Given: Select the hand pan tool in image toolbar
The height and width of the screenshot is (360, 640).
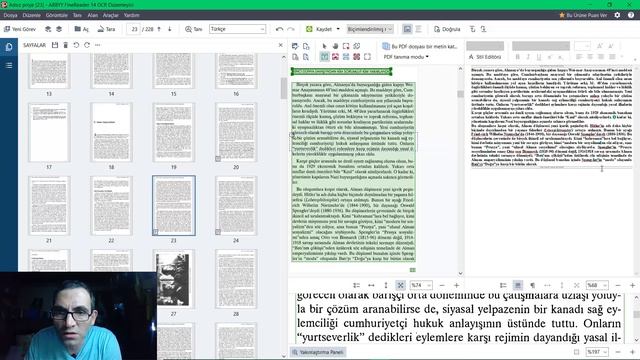Looking at the screenshot, I should [x=335, y=46].
